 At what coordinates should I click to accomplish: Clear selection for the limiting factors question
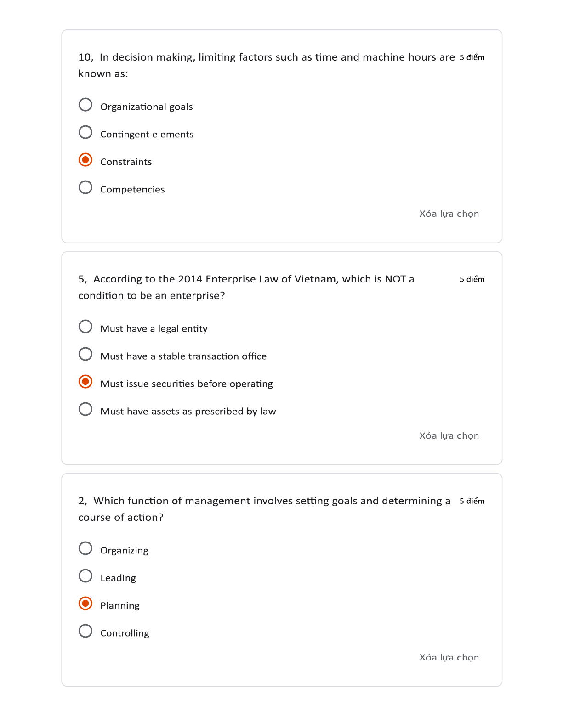(449, 214)
